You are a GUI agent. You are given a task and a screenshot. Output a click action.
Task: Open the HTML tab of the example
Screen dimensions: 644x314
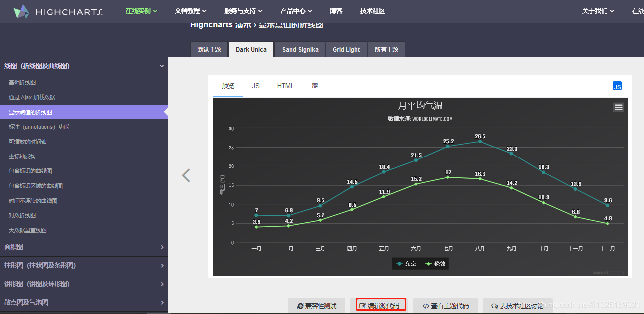pos(285,86)
